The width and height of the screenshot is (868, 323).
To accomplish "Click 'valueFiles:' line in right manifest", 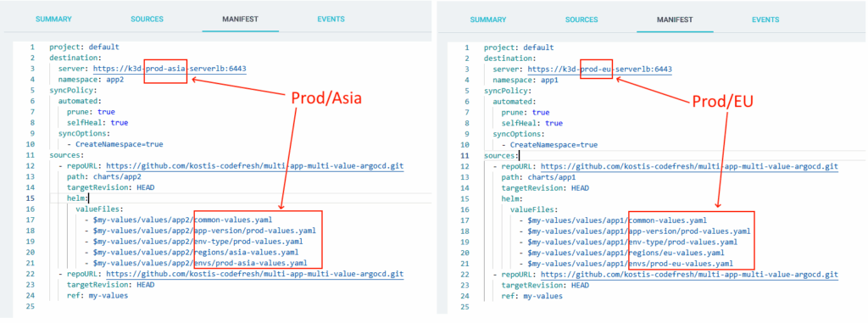I will [534, 209].
